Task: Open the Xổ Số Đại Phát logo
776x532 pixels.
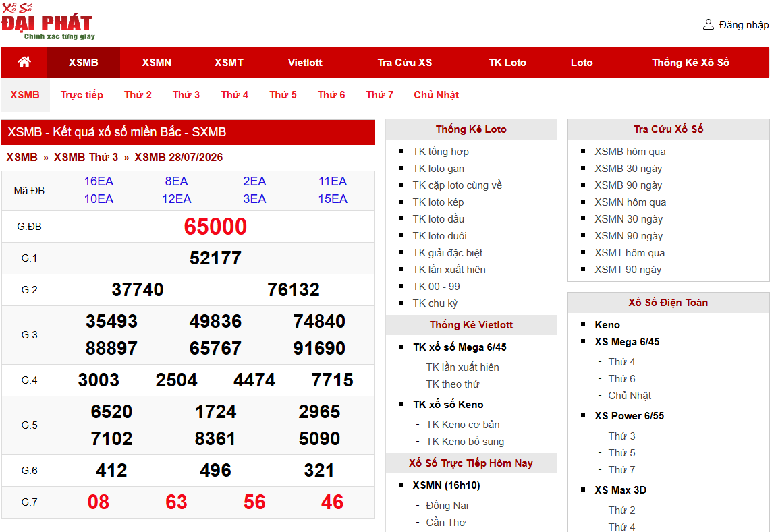Action: (x=47, y=22)
